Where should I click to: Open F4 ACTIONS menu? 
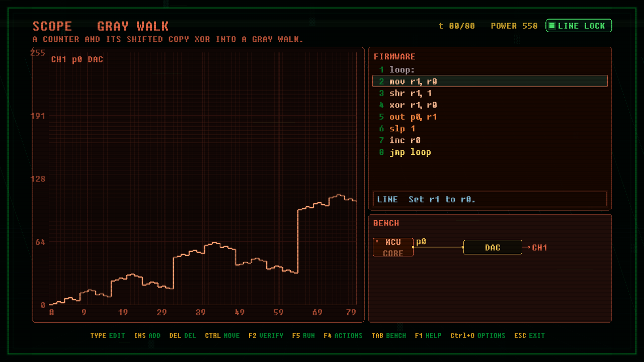[x=343, y=335]
